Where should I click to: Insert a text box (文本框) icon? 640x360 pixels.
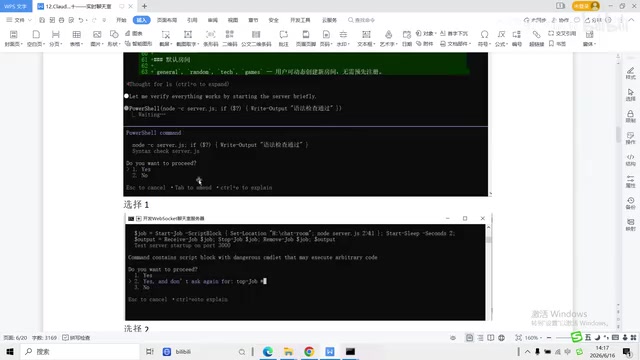(x=366, y=35)
